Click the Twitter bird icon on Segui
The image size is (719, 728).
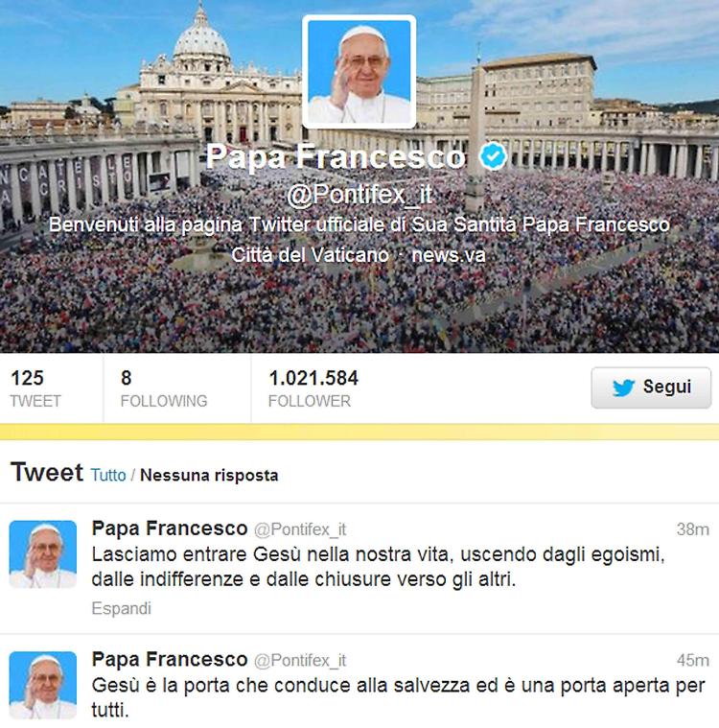623,387
